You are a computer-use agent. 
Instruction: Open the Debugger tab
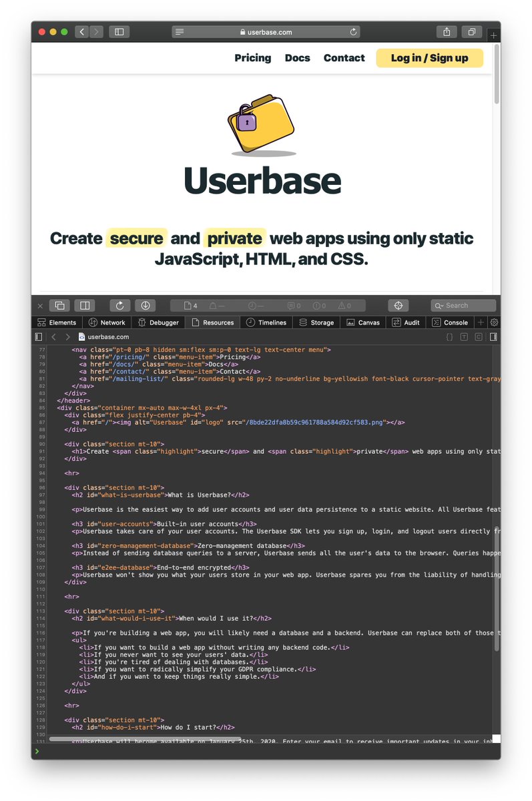tap(159, 322)
